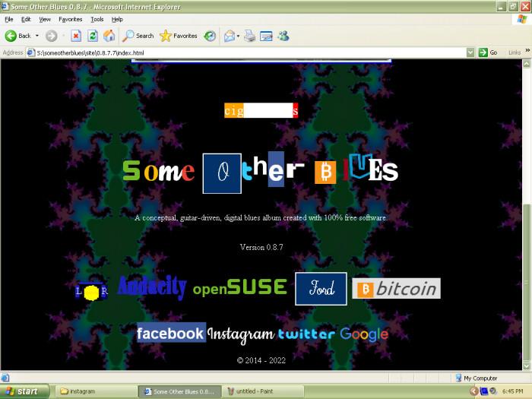
Task: Click the Edit toolbar icon
Action: (x=266, y=36)
